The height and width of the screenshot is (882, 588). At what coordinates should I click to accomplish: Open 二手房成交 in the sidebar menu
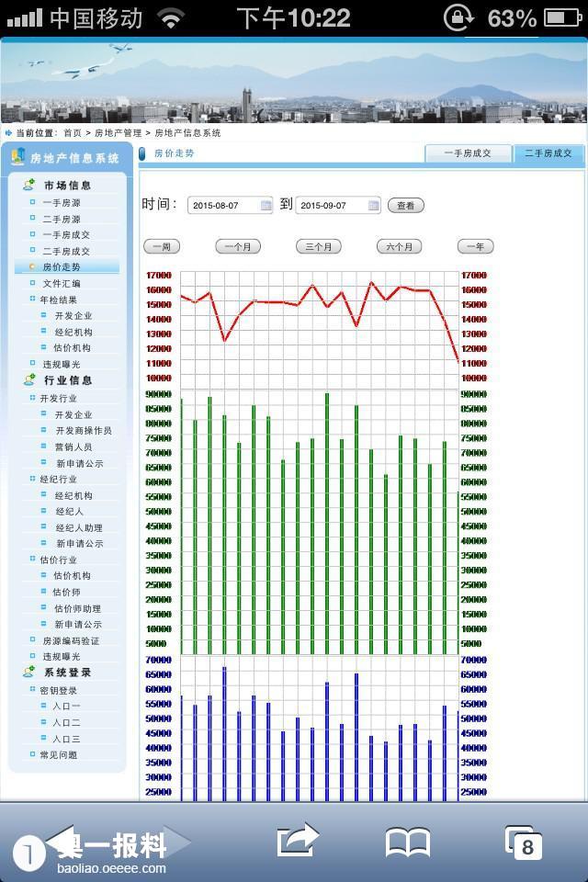[66, 251]
